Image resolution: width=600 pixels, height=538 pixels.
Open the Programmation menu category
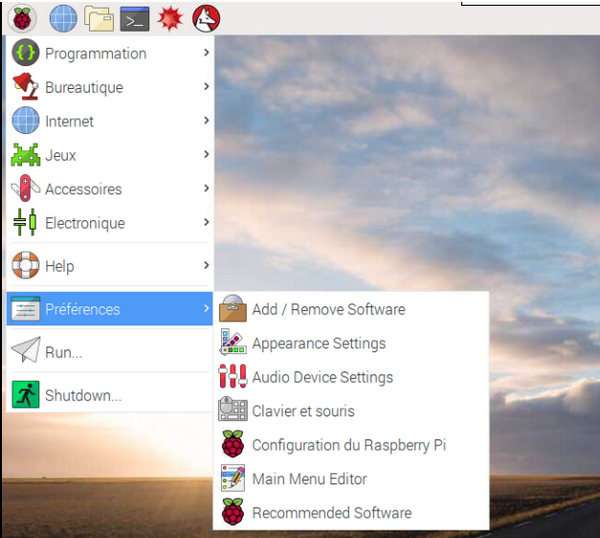click(110, 53)
